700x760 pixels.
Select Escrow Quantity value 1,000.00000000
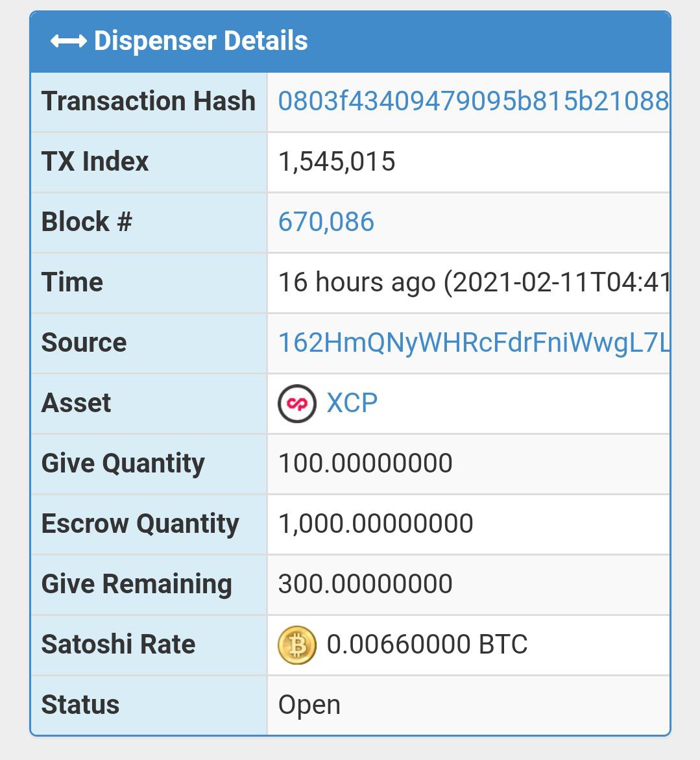(x=376, y=524)
